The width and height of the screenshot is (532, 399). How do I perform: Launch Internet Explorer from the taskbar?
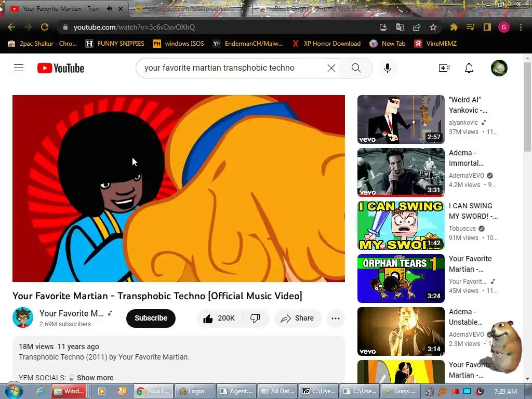pos(40,391)
